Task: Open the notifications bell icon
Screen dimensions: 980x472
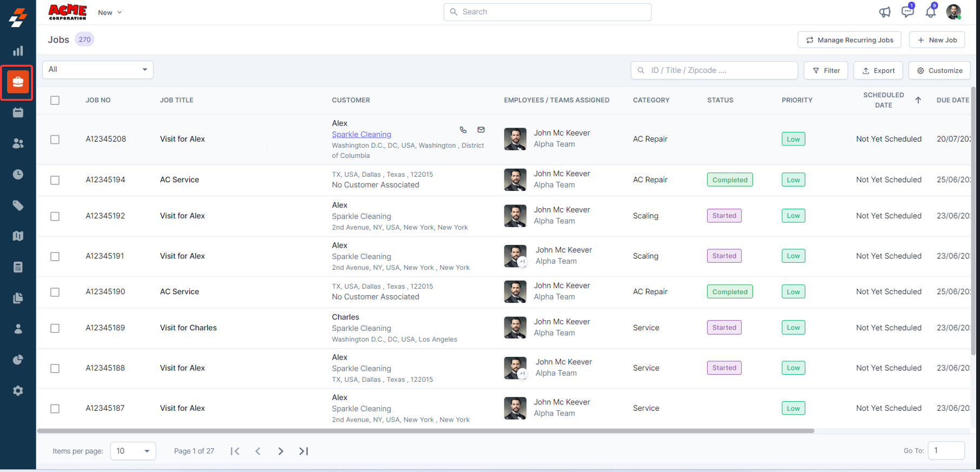Action: pos(930,12)
